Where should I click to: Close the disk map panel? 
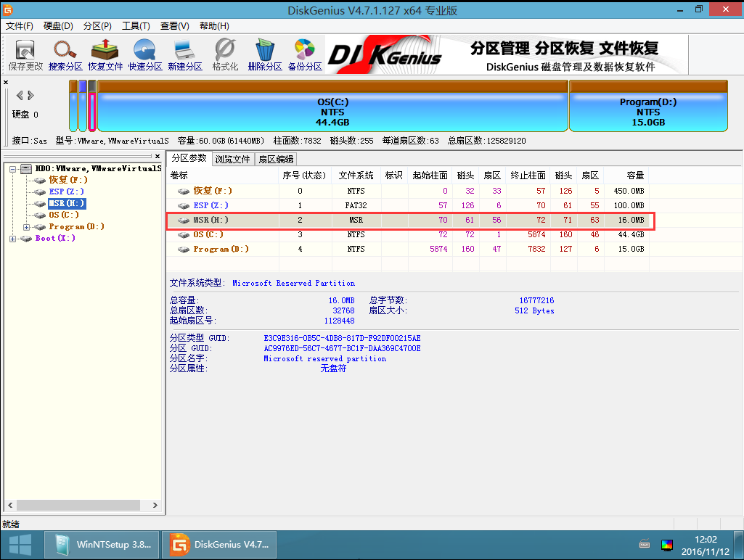pyautogui.click(x=6, y=83)
